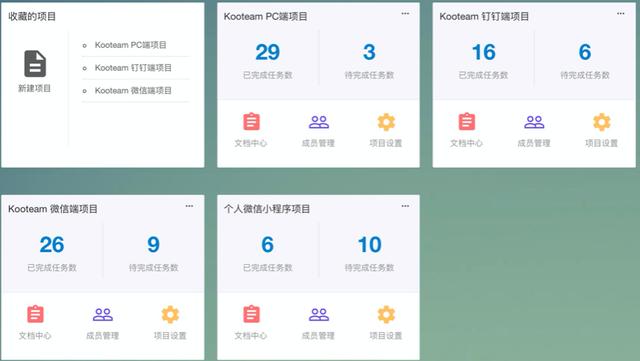The width and height of the screenshot is (640, 361).
Task: Open the more menu on Kooteam PC端项目 card
Action: point(405,13)
